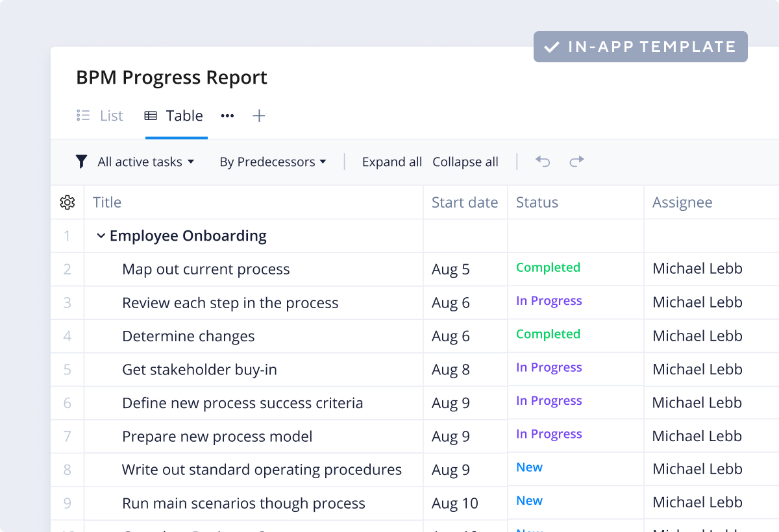Change Completed status of Map out current process
This screenshot has height=532, width=779.
(x=548, y=268)
